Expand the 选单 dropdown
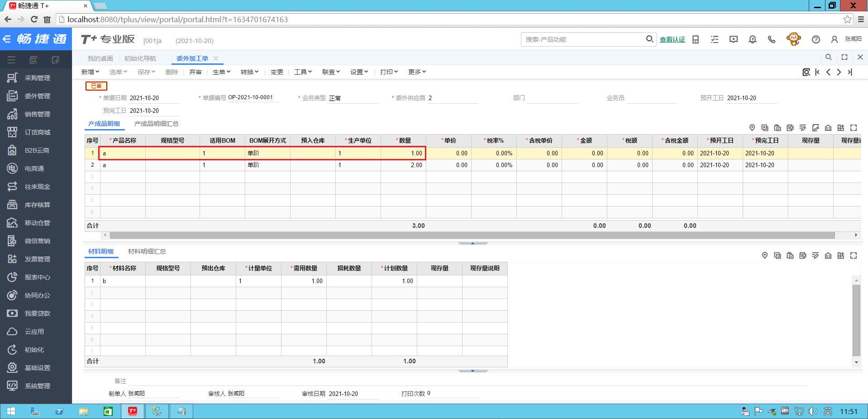 pyautogui.click(x=118, y=72)
